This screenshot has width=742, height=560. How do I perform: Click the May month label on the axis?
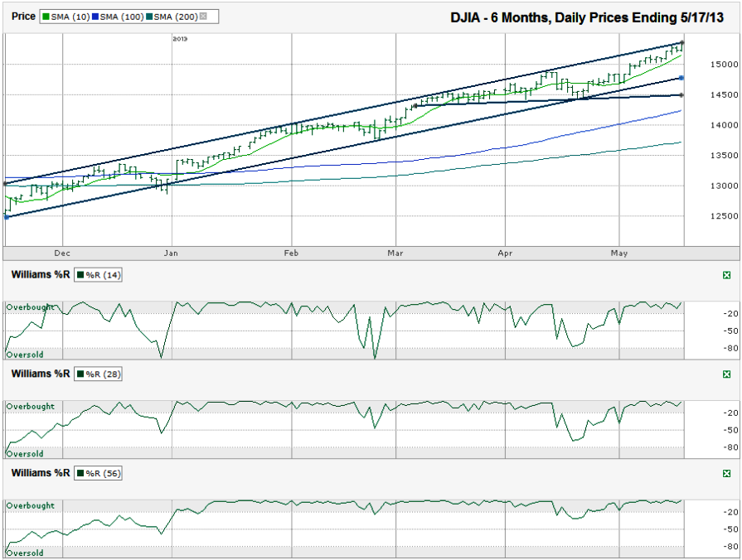(x=619, y=253)
